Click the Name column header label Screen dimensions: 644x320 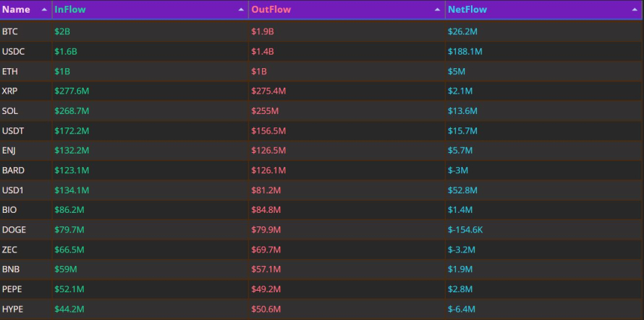(x=16, y=10)
